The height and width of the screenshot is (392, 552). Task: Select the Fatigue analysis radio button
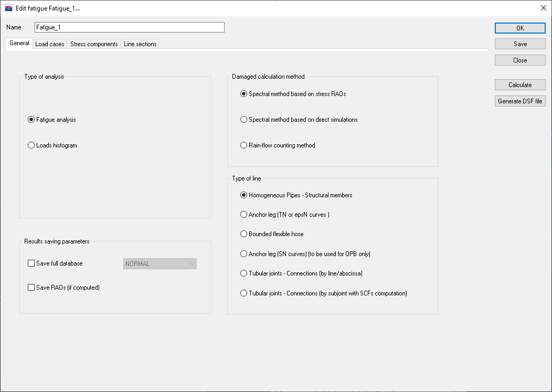(x=31, y=120)
